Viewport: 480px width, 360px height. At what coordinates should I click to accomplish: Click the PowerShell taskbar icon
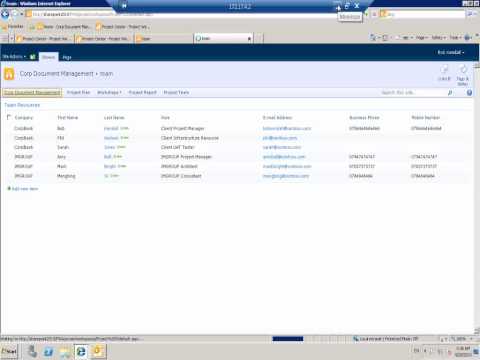point(49,351)
